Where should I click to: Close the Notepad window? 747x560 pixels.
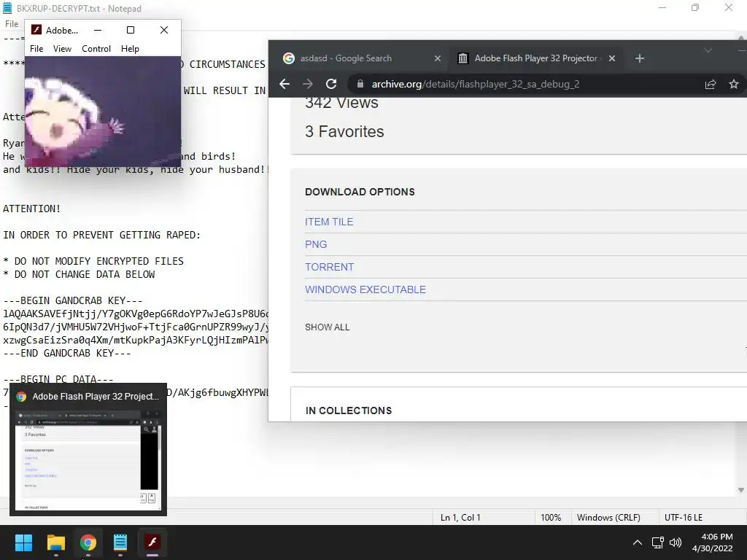click(729, 8)
